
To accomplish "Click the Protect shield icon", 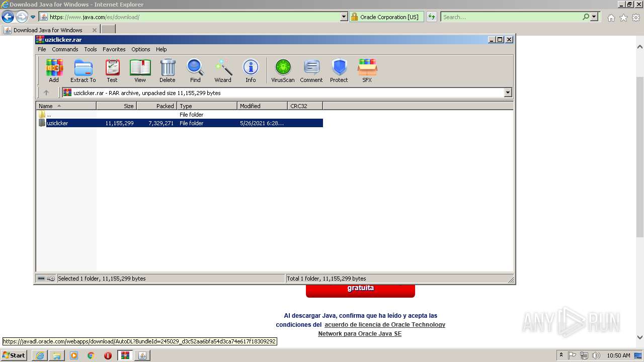I will click(x=339, y=70).
